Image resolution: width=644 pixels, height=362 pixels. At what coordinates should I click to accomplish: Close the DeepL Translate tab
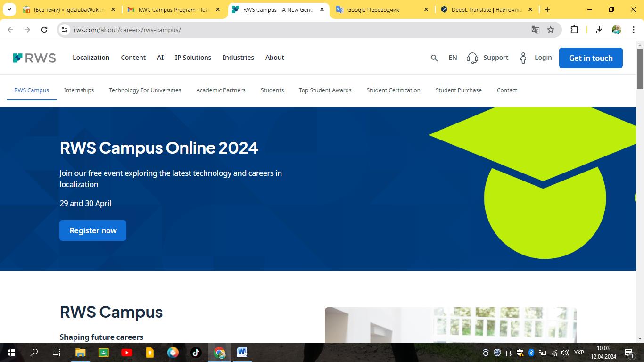[x=530, y=9]
